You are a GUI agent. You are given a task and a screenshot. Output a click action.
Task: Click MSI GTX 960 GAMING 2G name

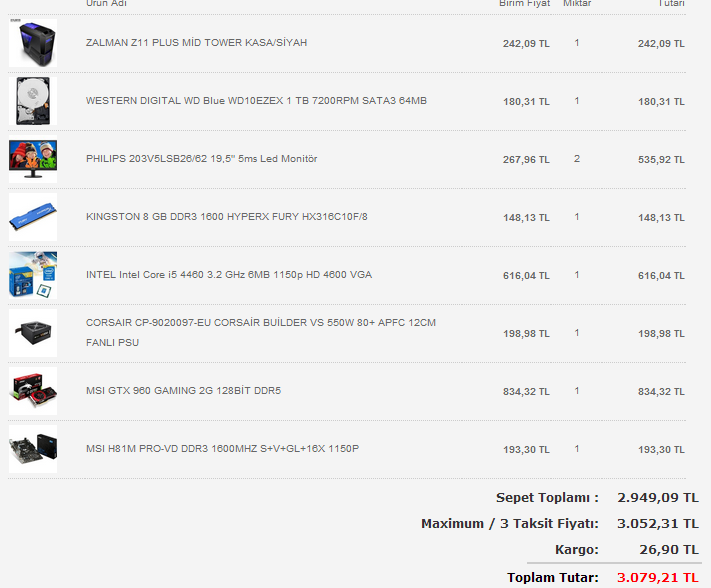pyautogui.click(x=183, y=391)
